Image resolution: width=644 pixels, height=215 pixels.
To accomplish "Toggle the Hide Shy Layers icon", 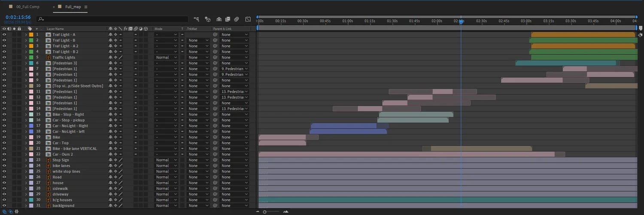I will (x=219, y=19).
